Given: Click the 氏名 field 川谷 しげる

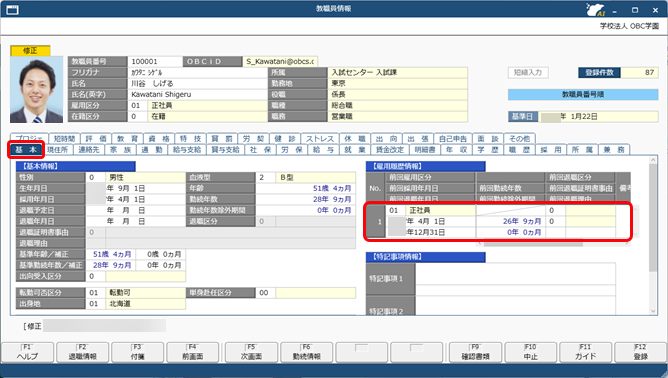Looking at the screenshot, I should [197, 84].
